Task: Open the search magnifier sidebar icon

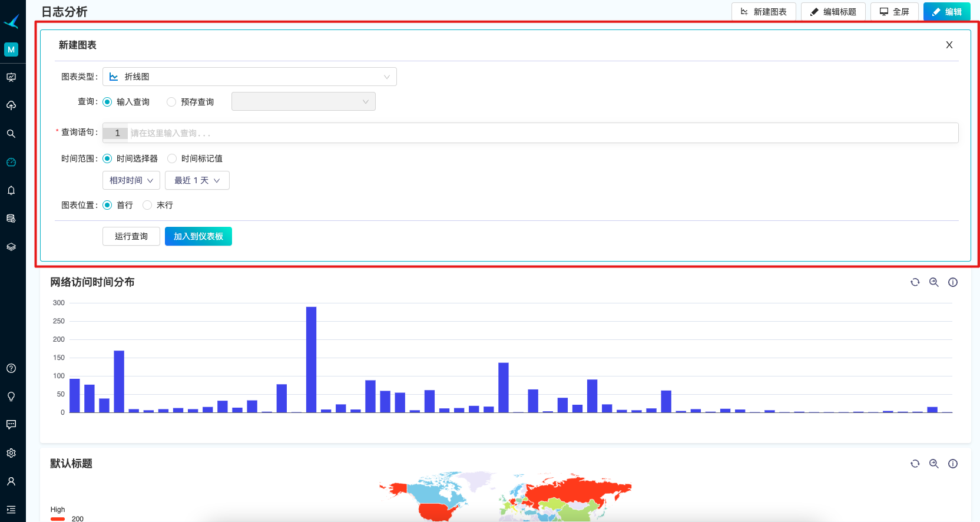Action: click(11, 134)
